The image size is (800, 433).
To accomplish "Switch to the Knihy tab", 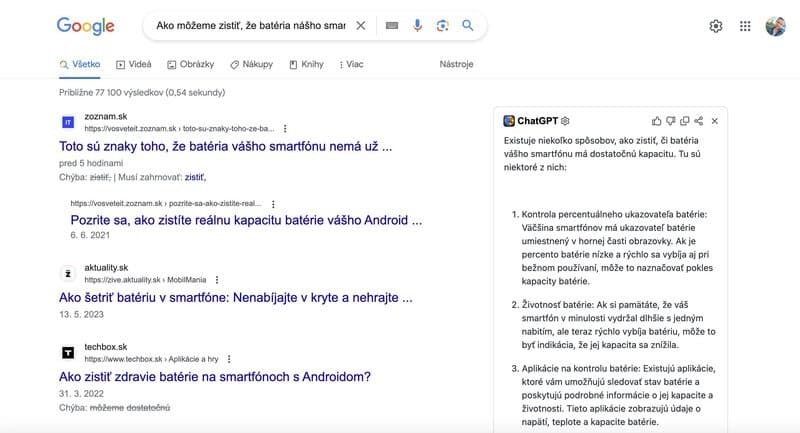I will coord(307,64).
